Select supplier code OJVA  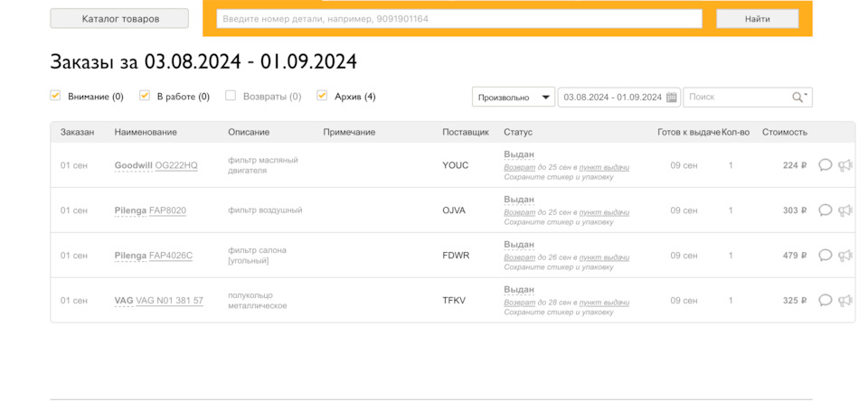pos(454,210)
